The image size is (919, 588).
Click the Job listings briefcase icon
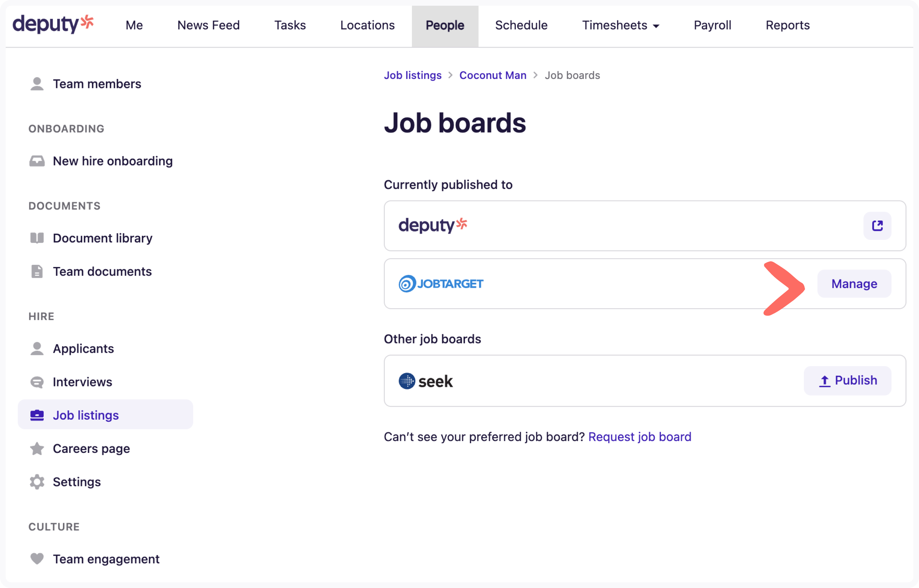pyautogui.click(x=37, y=415)
